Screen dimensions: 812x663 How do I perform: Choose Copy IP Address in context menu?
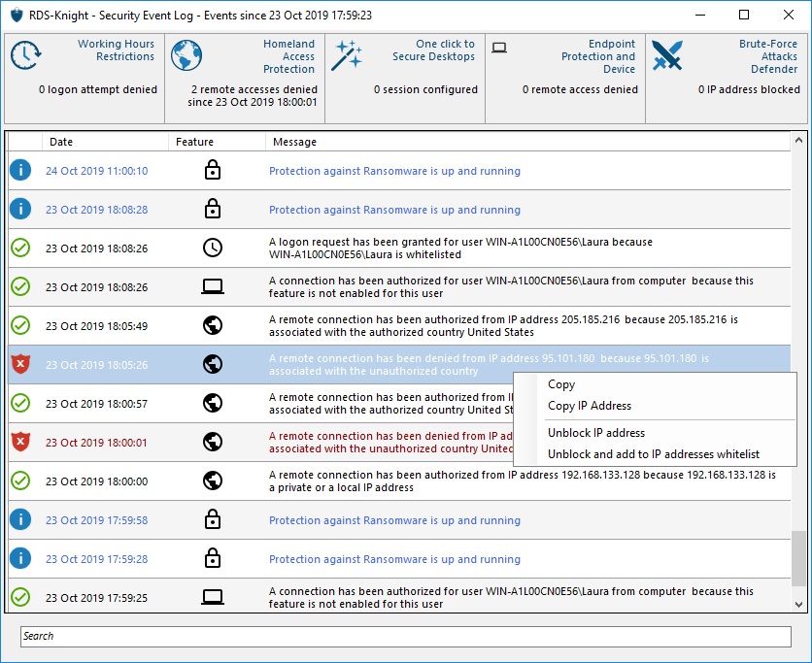tap(590, 406)
